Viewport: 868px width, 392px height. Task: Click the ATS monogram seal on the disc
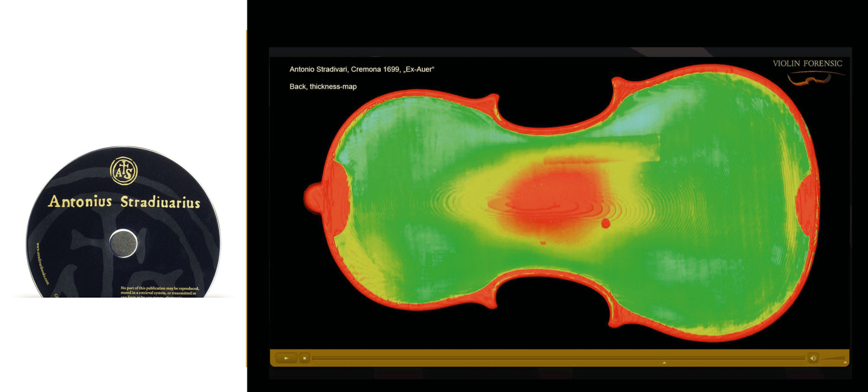123,170
